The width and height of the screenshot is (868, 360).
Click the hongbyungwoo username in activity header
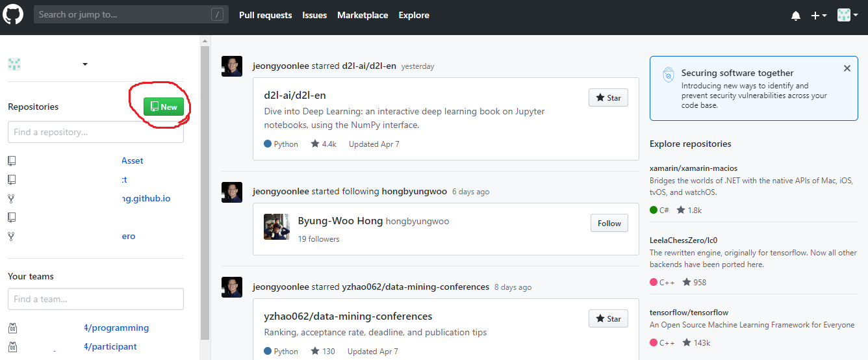pyautogui.click(x=415, y=191)
